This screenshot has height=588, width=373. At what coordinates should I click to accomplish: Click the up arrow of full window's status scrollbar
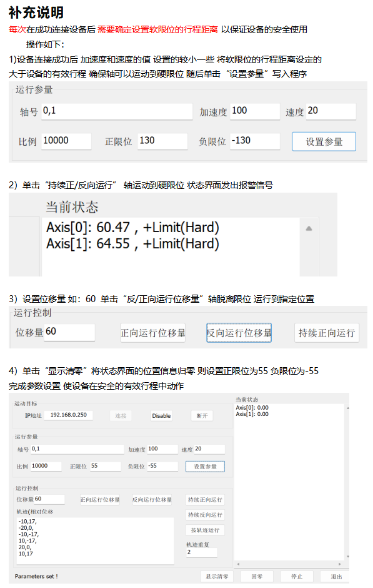(x=347, y=408)
